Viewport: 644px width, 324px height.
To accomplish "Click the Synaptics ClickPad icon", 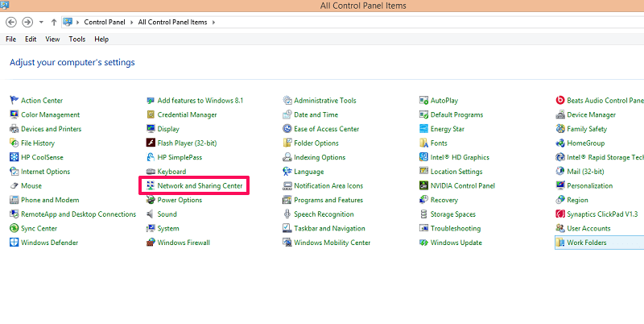I will click(x=559, y=214).
